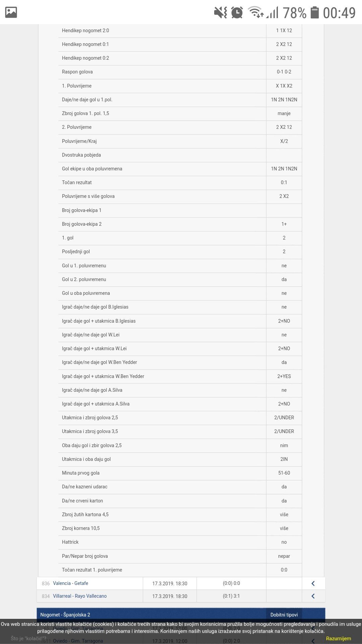Tap the 00:49 clock in status bar
The width and height of the screenshot is (362, 644).
point(339,13)
